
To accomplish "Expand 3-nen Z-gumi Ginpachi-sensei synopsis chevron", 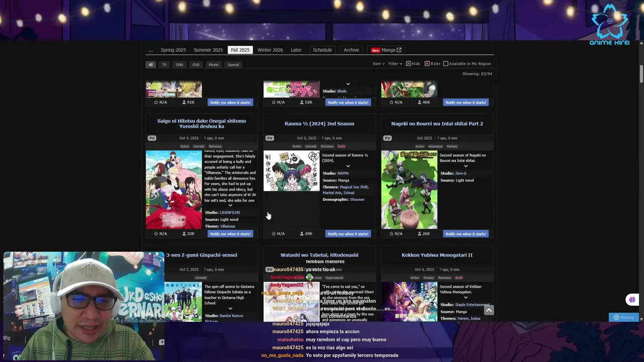I will pyautogui.click(x=230, y=309).
